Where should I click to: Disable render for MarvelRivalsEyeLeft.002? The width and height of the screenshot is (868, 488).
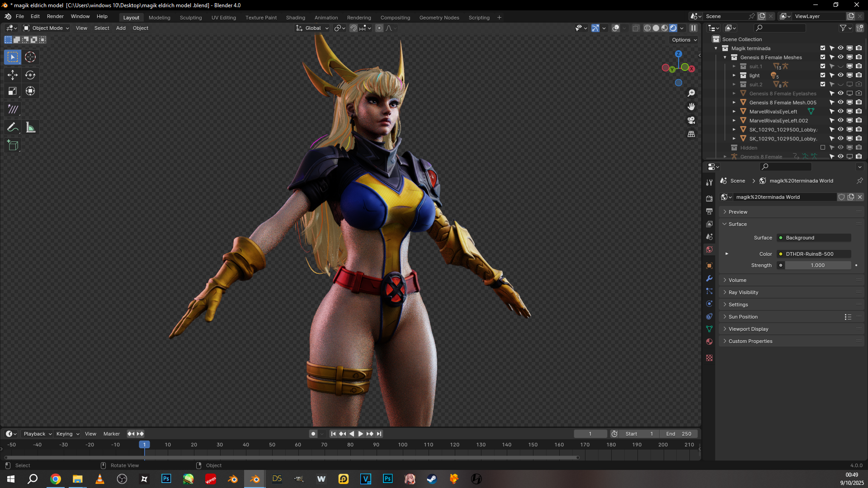pos(859,121)
